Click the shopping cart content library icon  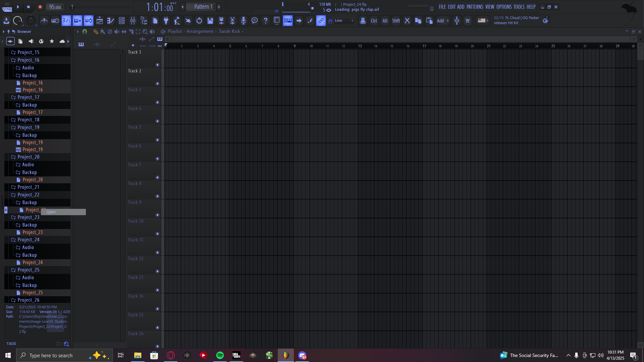[468, 21]
